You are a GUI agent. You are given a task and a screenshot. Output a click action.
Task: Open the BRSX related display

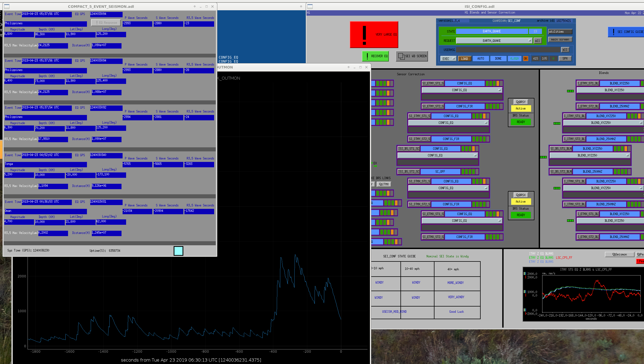pyautogui.click(x=521, y=195)
